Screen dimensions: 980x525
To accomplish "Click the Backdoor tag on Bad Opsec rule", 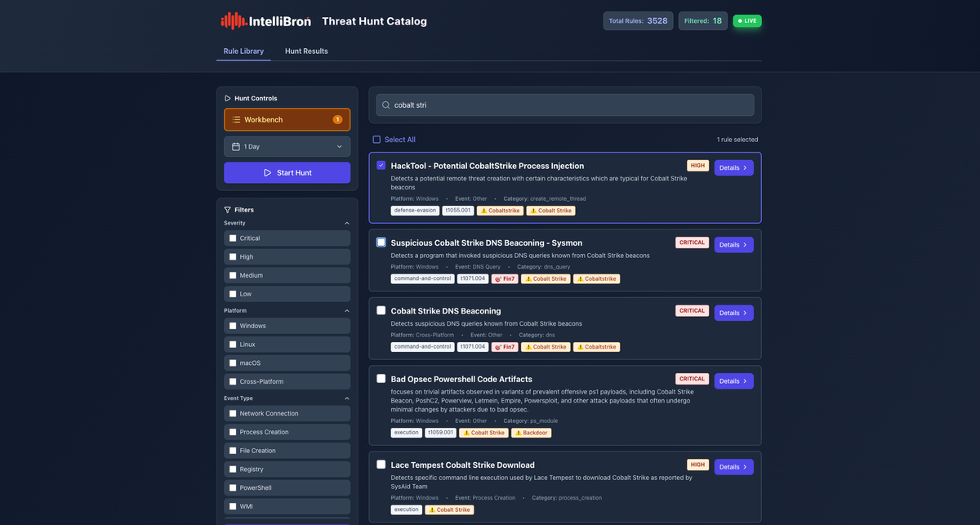I will pos(531,433).
